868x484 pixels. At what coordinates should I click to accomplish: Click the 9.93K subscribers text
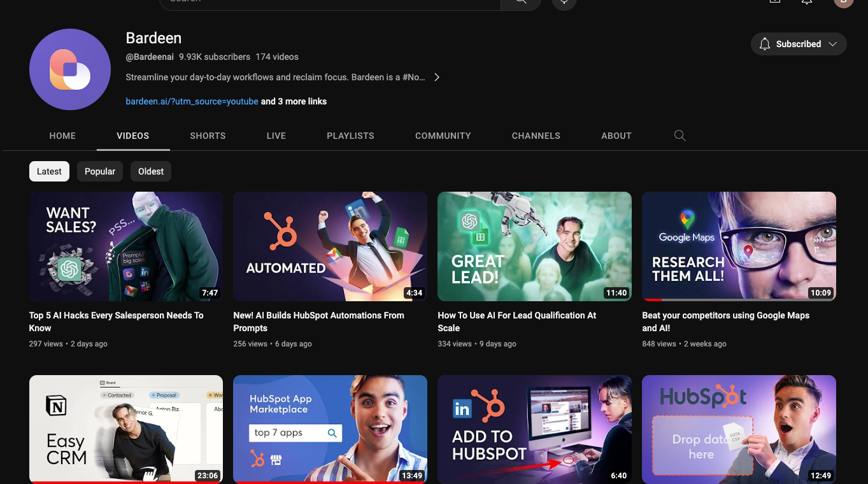(x=215, y=57)
